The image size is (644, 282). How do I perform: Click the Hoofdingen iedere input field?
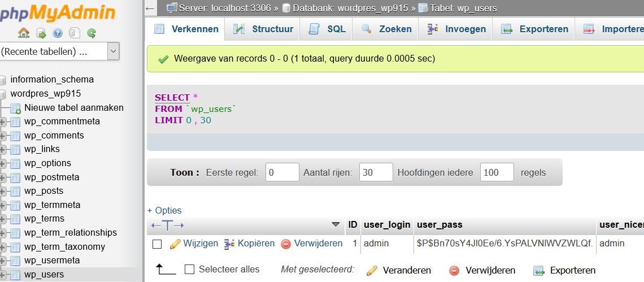(x=497, y=172)
